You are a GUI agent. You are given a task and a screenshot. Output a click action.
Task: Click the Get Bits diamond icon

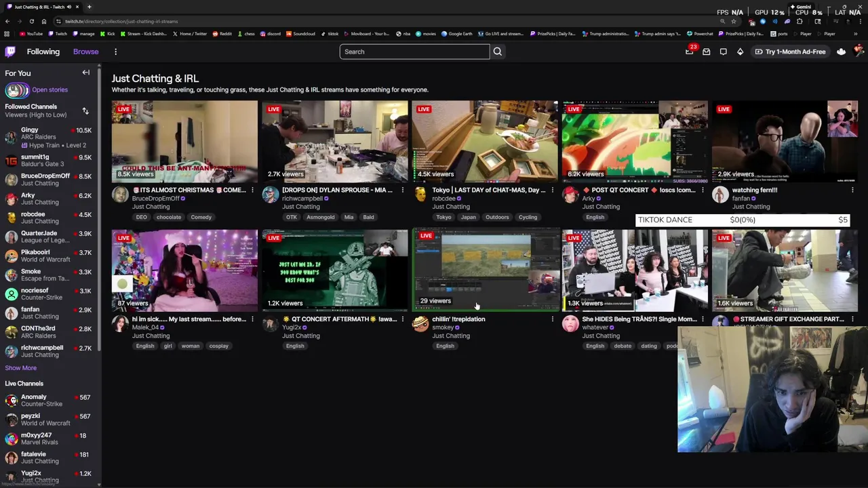740,52
